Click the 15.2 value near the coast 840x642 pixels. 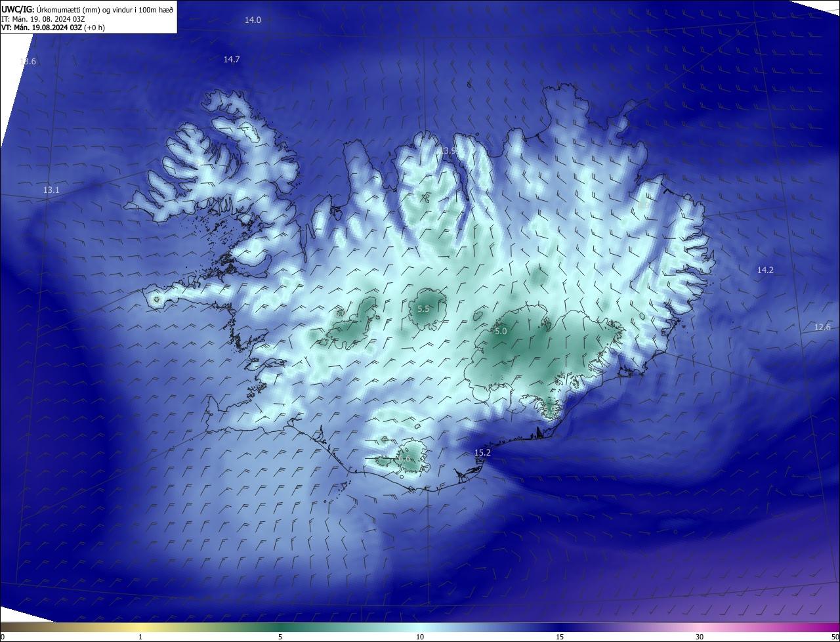(482, 453)
